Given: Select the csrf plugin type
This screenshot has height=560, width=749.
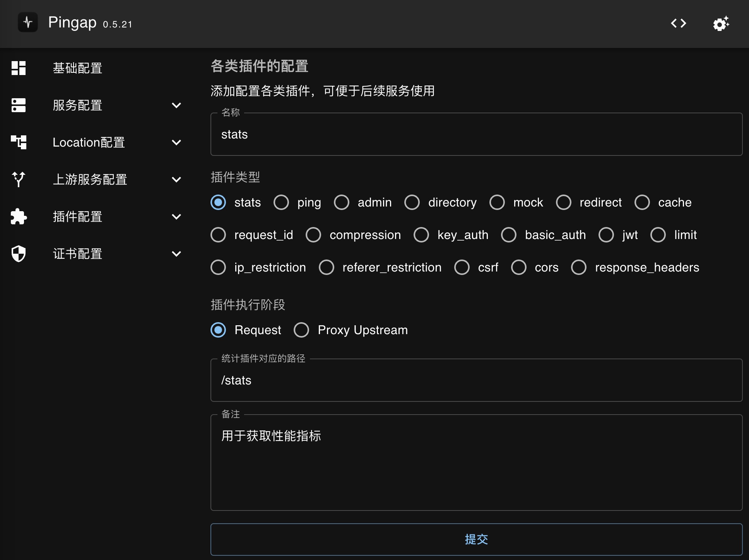Looking at the screenshot, I should [x=462, y=267].
